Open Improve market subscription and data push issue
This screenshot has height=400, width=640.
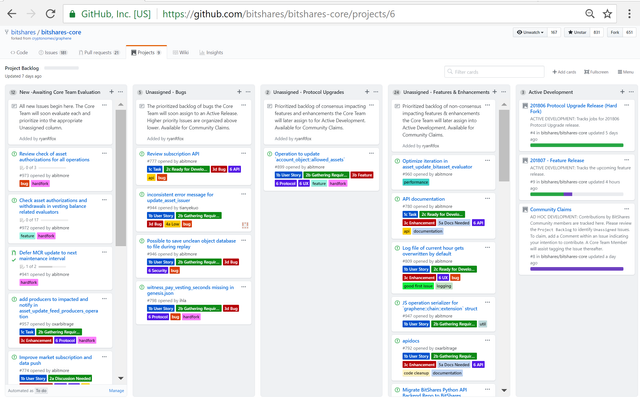point(56,360)
